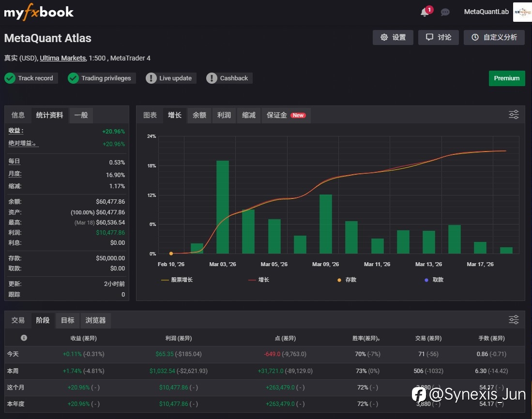The height and width of the screenshot is (419, 532).
Task: Click the 胜率(差异) column header
Action: tap(366, 338)
